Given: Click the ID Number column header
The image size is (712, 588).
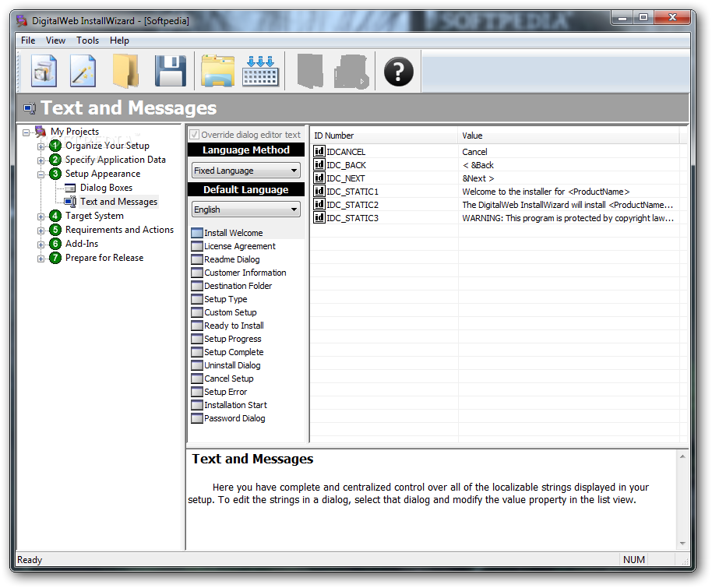Looking at the screenshot, I should point(384,136).
